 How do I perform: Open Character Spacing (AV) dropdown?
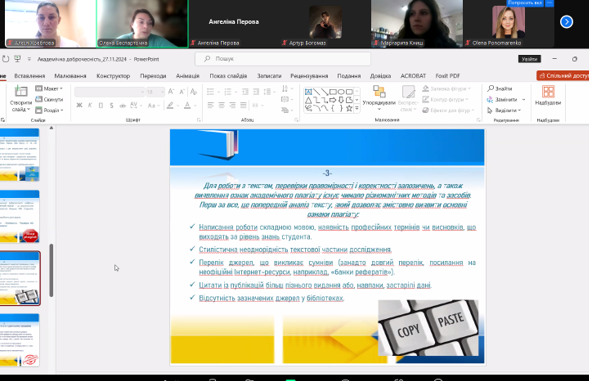(136, 105)
